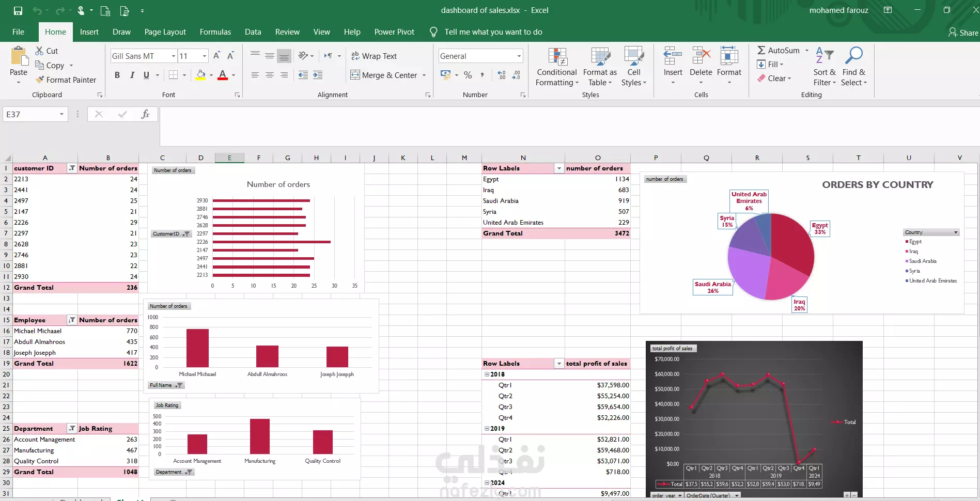Open the Gill Sans MT font dropdown
Screen dimensions: 980x501
click(174, 56)
